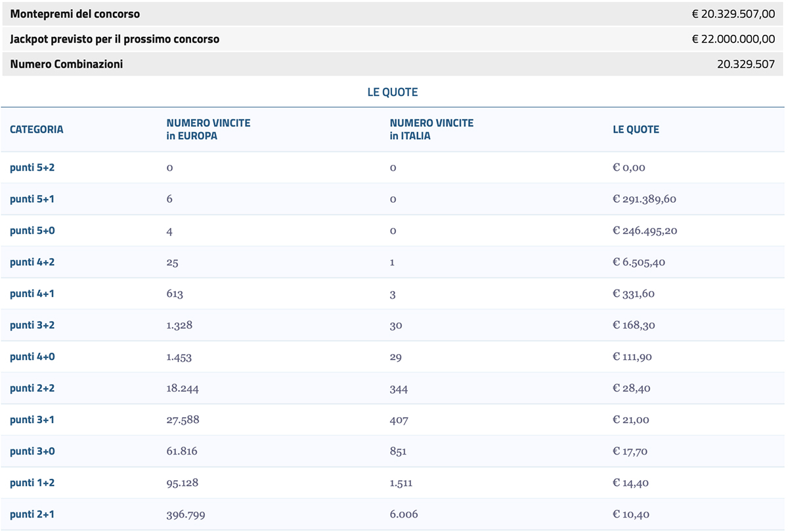This screenshot has width=788, height=532.
Task: Click the "punti 5+2" category label
Action: [32, 167]
